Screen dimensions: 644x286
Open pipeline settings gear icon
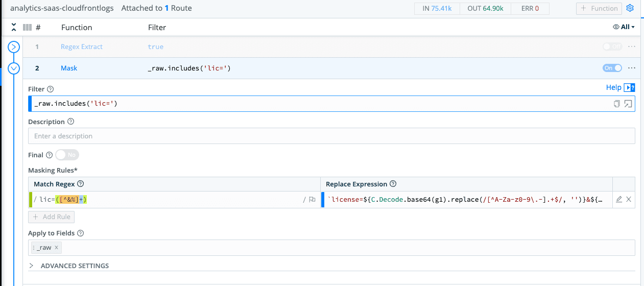click(630, 8)
